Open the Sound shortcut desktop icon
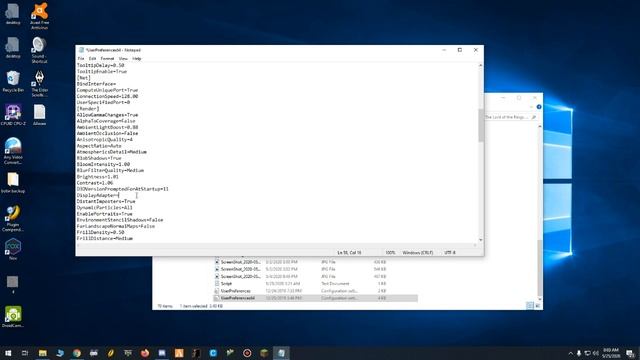This screenshot has height=360, width=640. (x=39, y=50)
